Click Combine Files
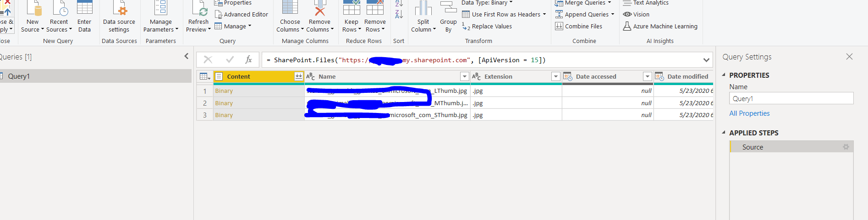 coord(579,27)
